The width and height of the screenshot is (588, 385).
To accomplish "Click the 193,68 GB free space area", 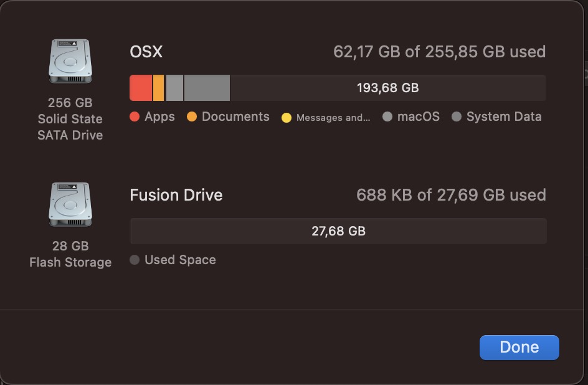I will tap(387, 88).
